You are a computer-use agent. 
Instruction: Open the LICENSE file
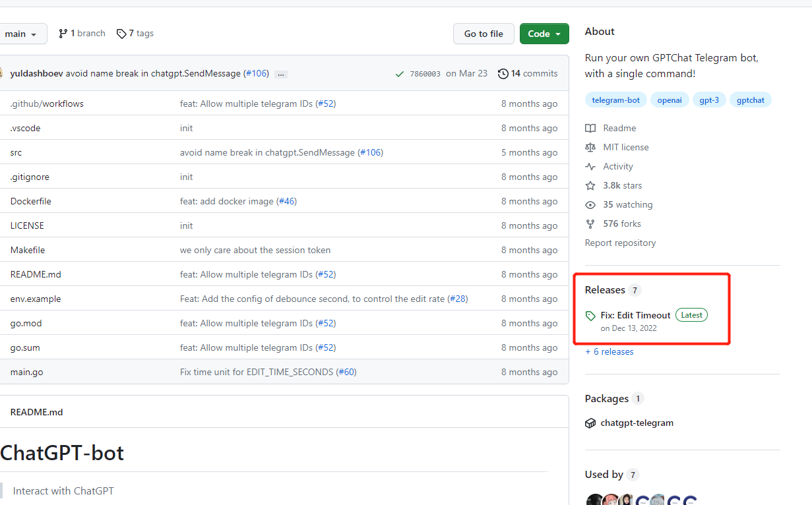point(27,225)
